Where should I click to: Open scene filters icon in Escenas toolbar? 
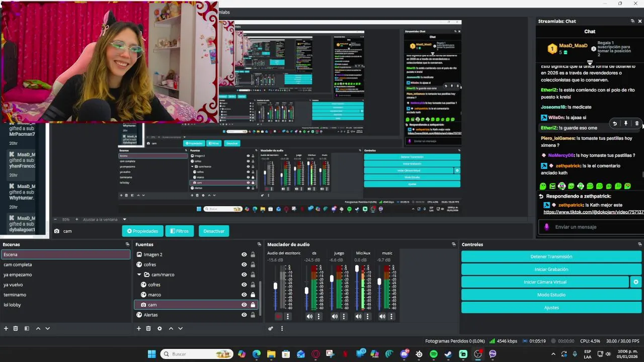pos(27,328)
